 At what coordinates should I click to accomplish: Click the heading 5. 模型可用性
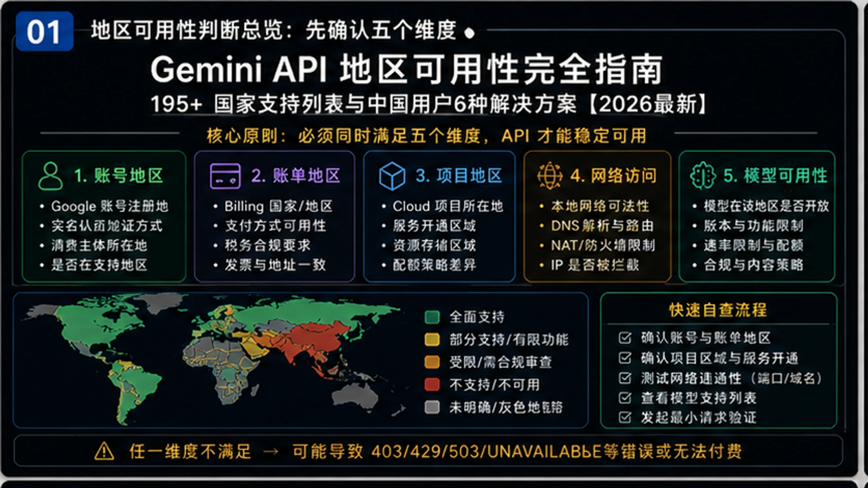775,176
